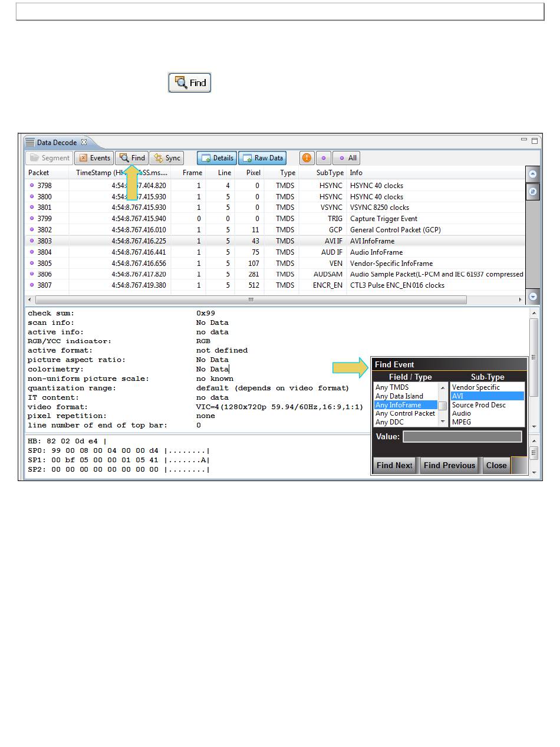Click the orange warning filter icon
The width and height of the screenshot is (560, 747).
click(x=307, y=158)
